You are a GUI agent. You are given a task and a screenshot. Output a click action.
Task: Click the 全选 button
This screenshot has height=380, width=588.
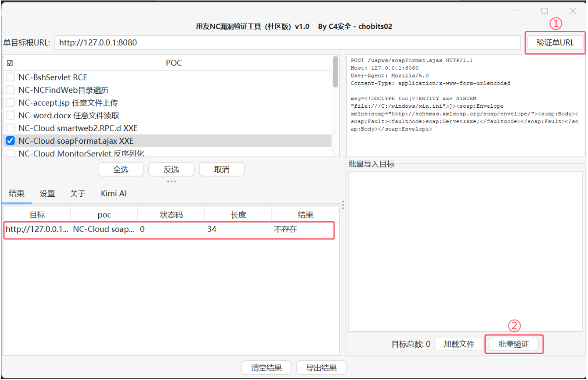[121, 169]
